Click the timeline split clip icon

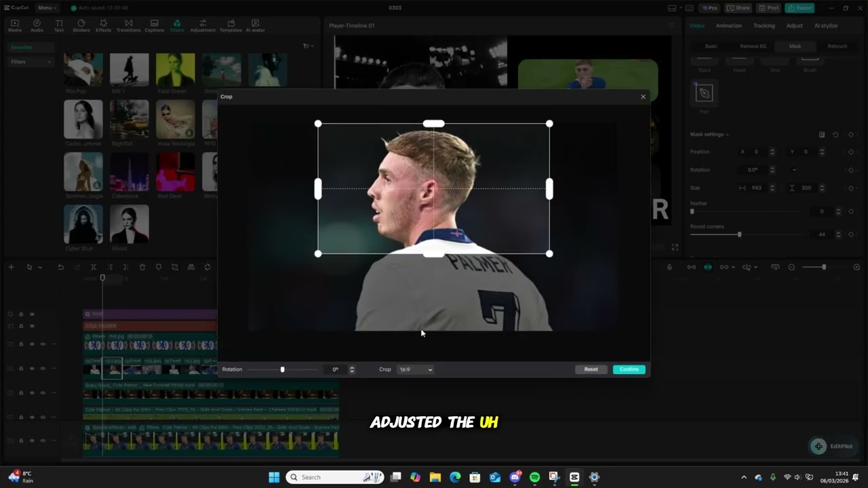[x=94, y=267]
